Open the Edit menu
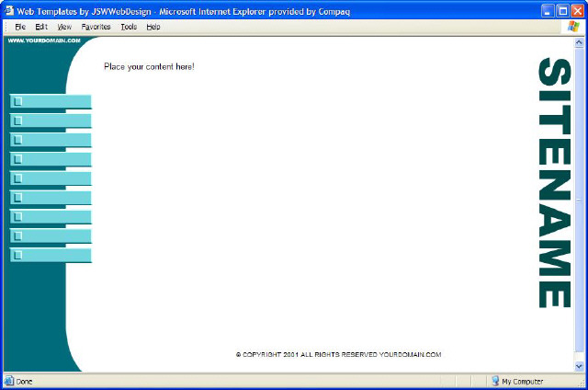588x390 pixels. 41,27
